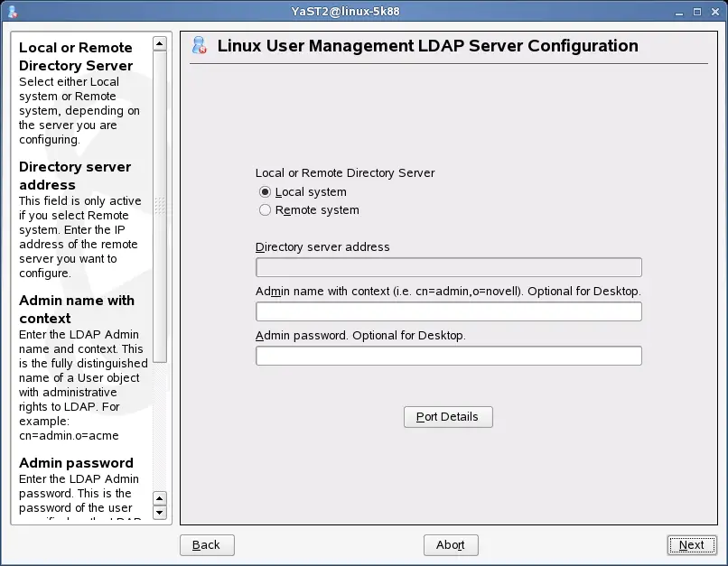Abort the LDAP configuration
This screenshot has width=728, height=566.
451,545
